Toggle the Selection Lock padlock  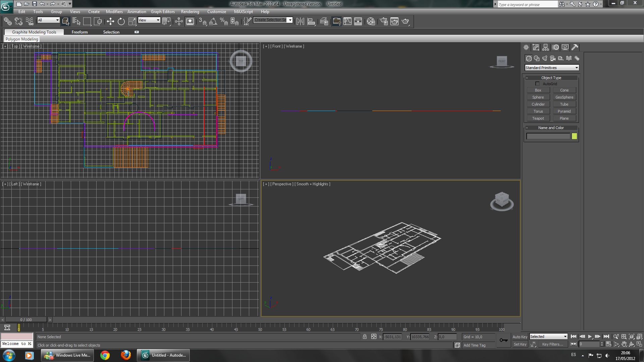coord(365,337)
